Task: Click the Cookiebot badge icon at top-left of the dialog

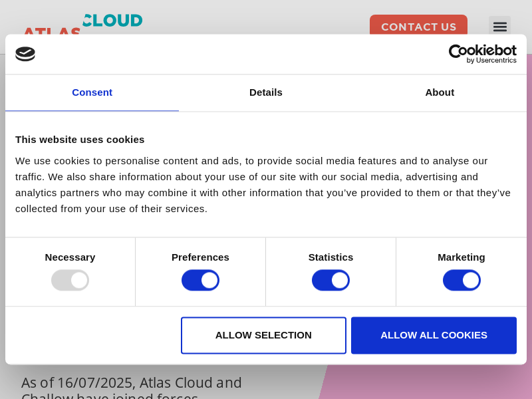Action: (25, 54)
